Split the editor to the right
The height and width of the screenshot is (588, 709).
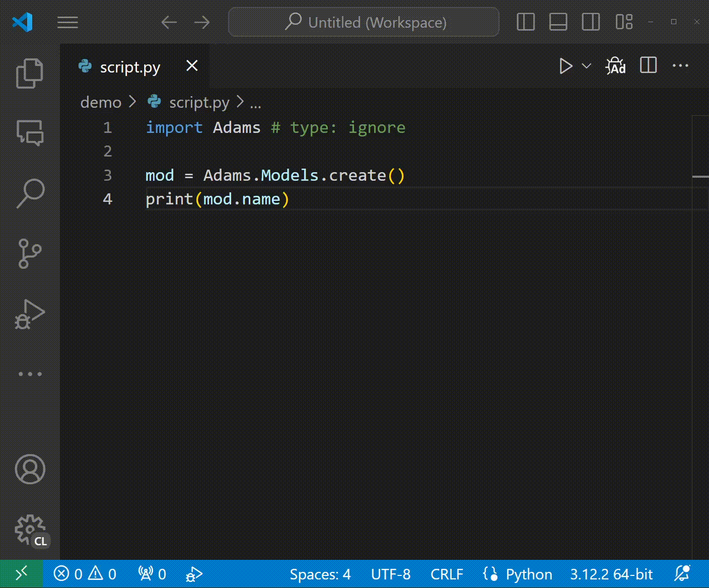[648, 65]
